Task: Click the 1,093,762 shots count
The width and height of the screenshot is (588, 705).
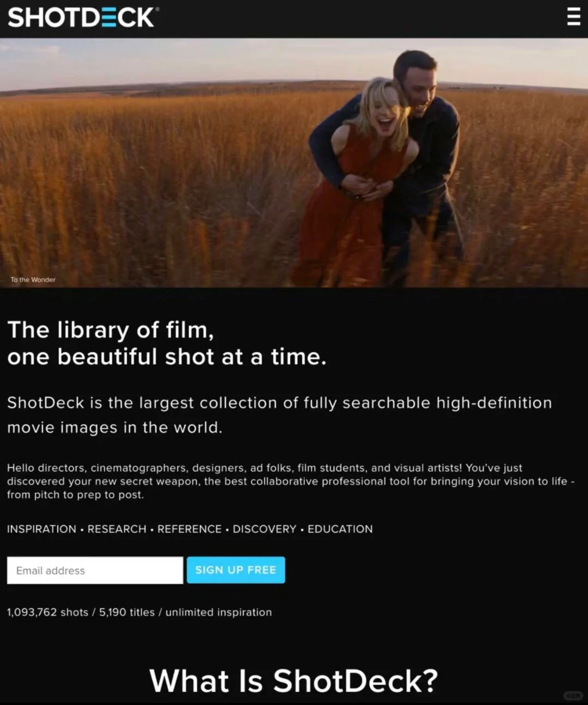Action: (x=48, y=612)
